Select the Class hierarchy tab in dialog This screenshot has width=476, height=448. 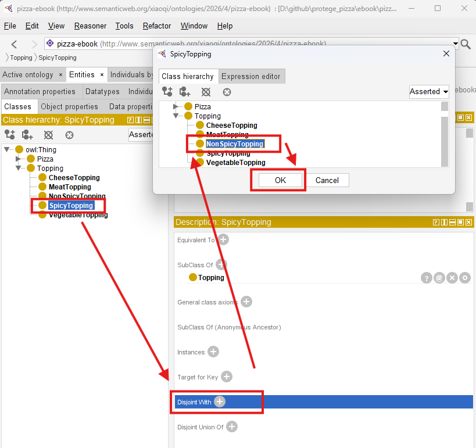point(188,76)
